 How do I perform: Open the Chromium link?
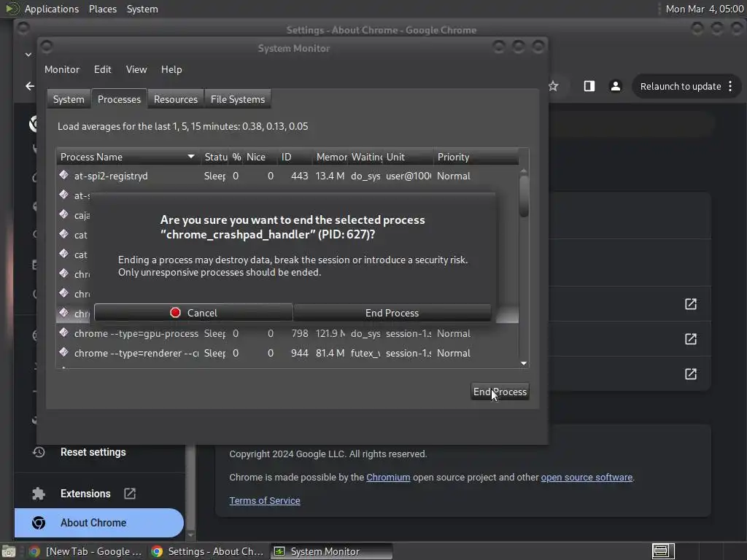point(388,477)
